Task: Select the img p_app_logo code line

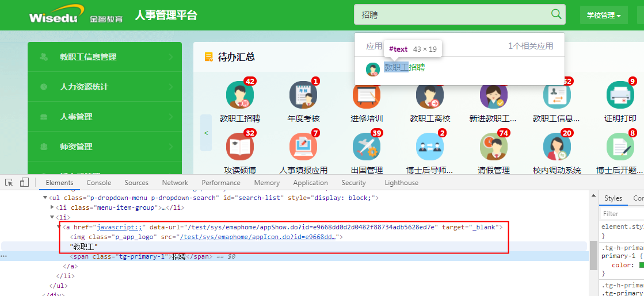Action: 206,237
